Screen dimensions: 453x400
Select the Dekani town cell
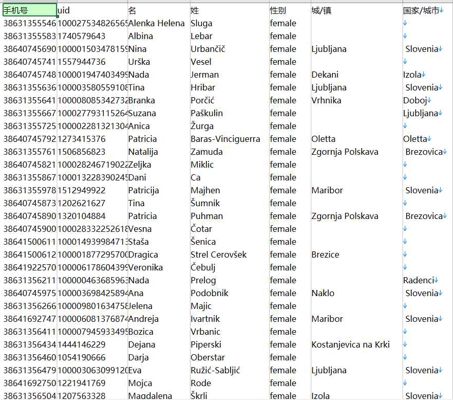356,75
